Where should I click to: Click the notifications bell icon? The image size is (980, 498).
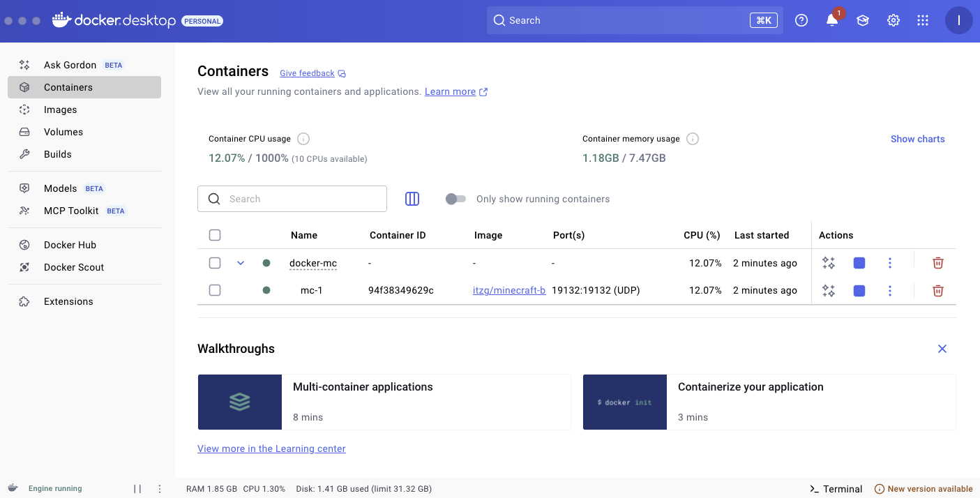(831, 21)
